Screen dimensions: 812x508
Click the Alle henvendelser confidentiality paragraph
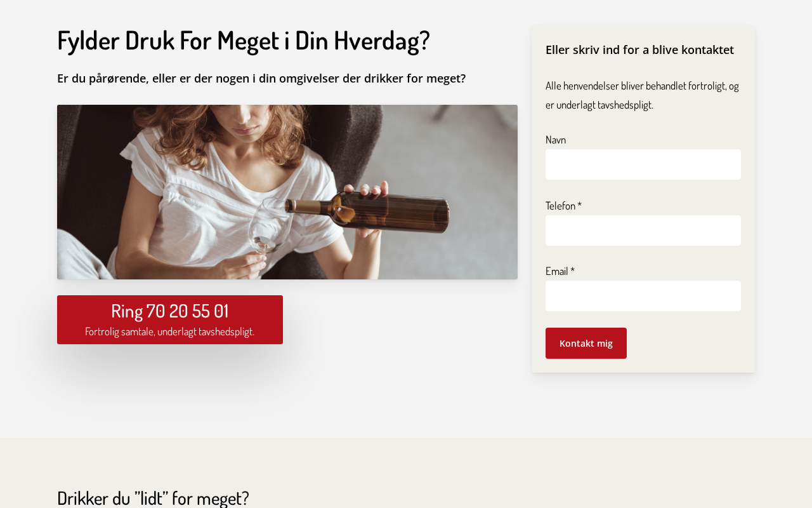pyautogui.click(x=642, y=95)
